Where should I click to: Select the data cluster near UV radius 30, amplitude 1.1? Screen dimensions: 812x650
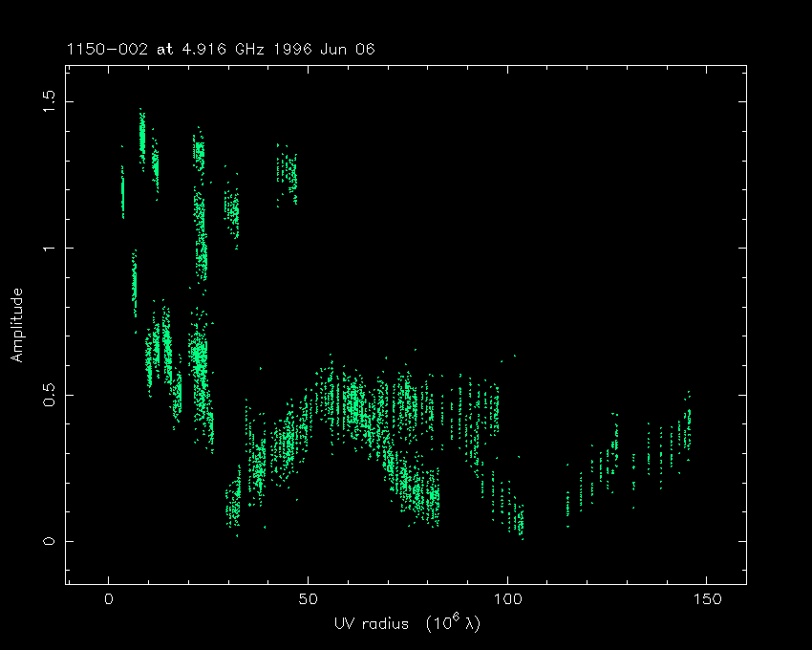[231, 208]
